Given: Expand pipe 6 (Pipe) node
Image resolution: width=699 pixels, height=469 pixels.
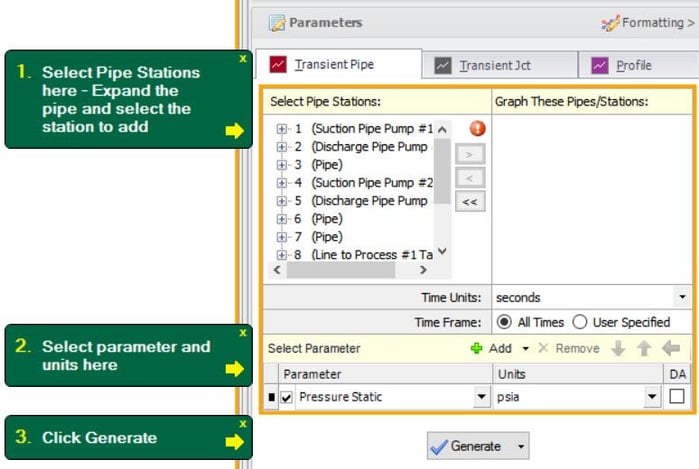Looking at the screenshot, I should click(281, 219).
